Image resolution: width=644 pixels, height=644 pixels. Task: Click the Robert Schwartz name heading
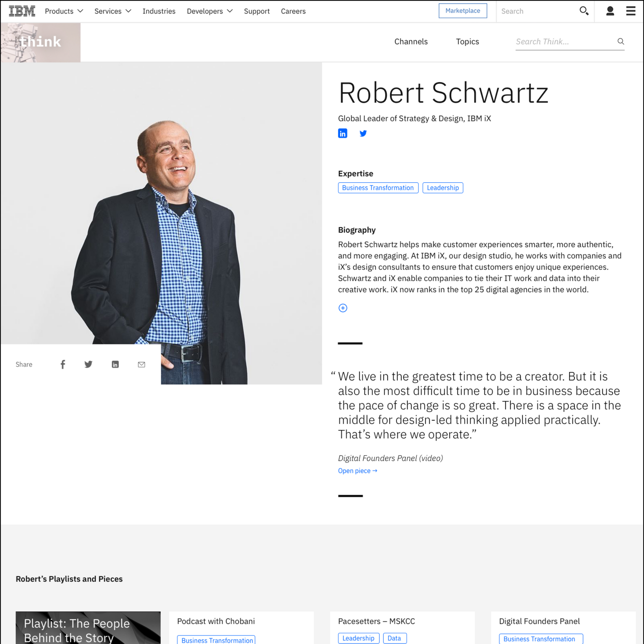click(x=443, y=93)
